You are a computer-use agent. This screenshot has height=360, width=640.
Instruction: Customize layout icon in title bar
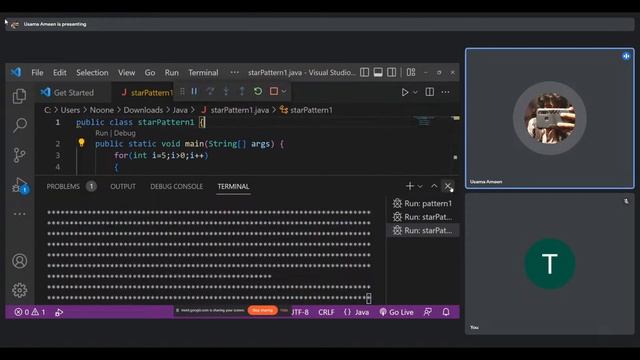click(411, 73)
